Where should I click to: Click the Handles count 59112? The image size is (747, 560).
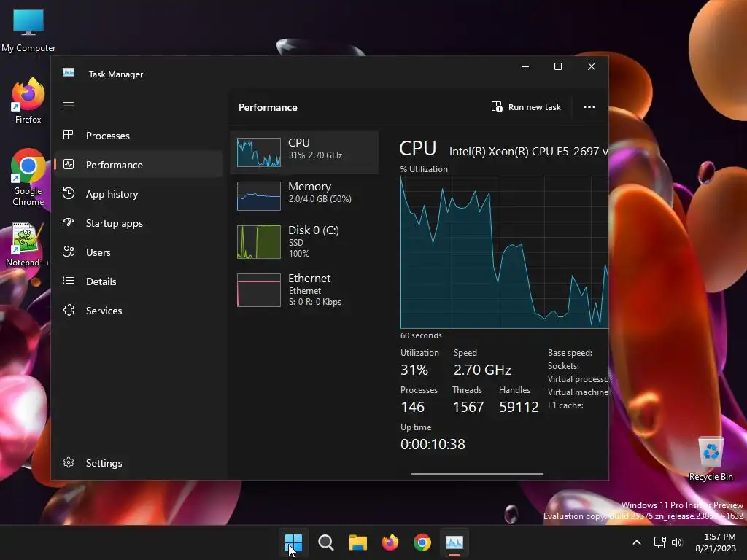(x=519, y=407)
